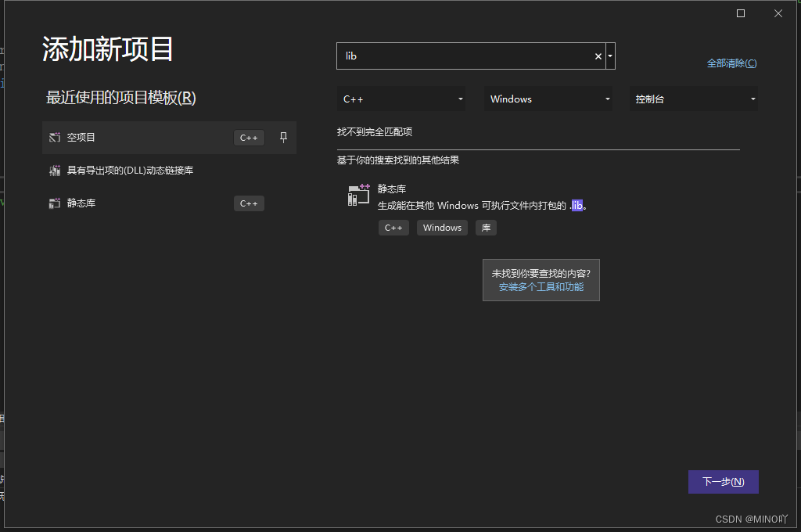Click the 空项目 template icon
Viewport: 801px width, 532px height.
(54, 137)
